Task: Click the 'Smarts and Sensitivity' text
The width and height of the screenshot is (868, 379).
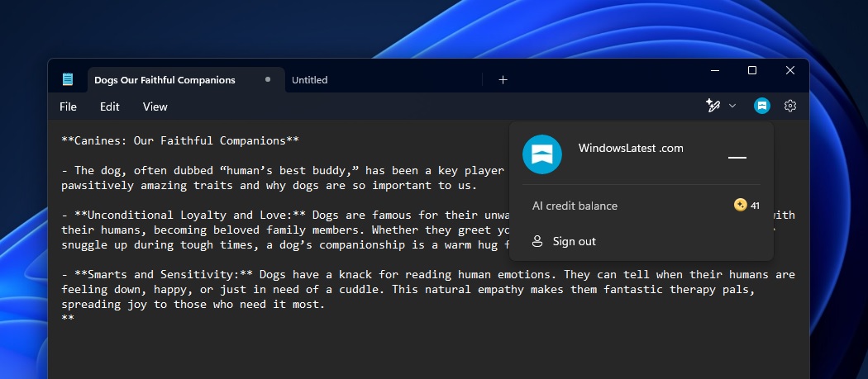Action: point(163,274)
